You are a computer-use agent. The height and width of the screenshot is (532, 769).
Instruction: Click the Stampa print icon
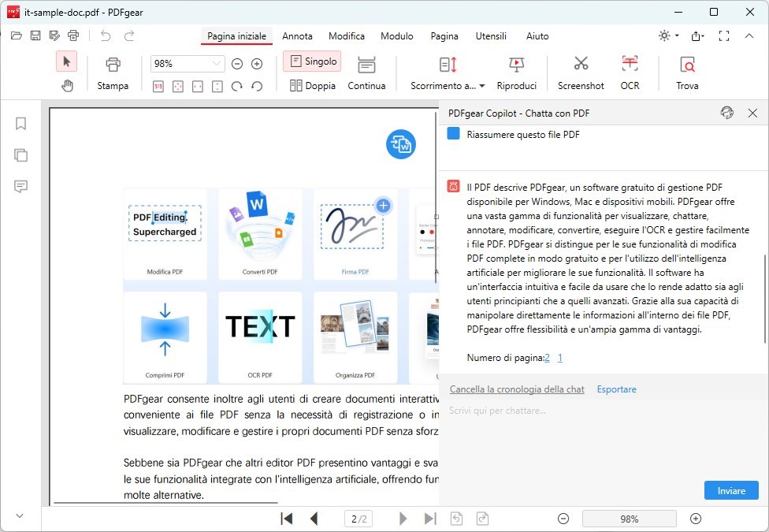click(x=113, y=64)
